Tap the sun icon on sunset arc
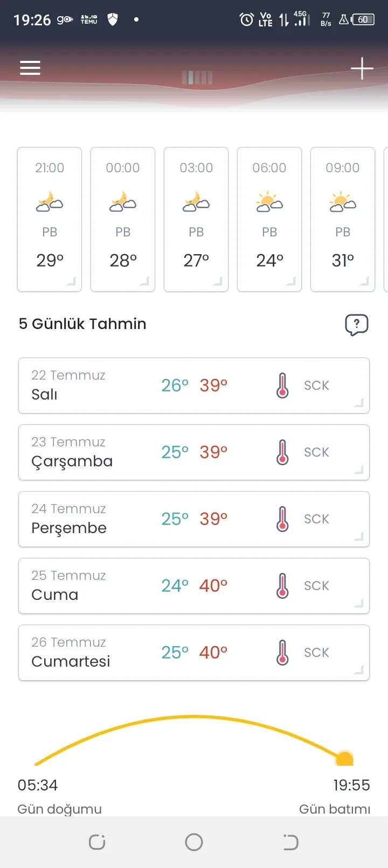The image size is (388, 868). pos(344,758)
